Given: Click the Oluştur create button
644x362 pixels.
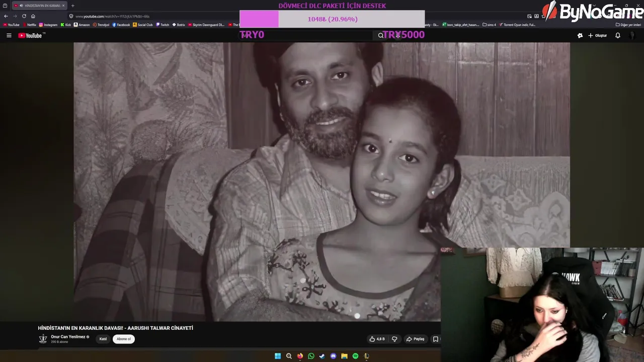Looking at the screenshot, I should [598, 35].
